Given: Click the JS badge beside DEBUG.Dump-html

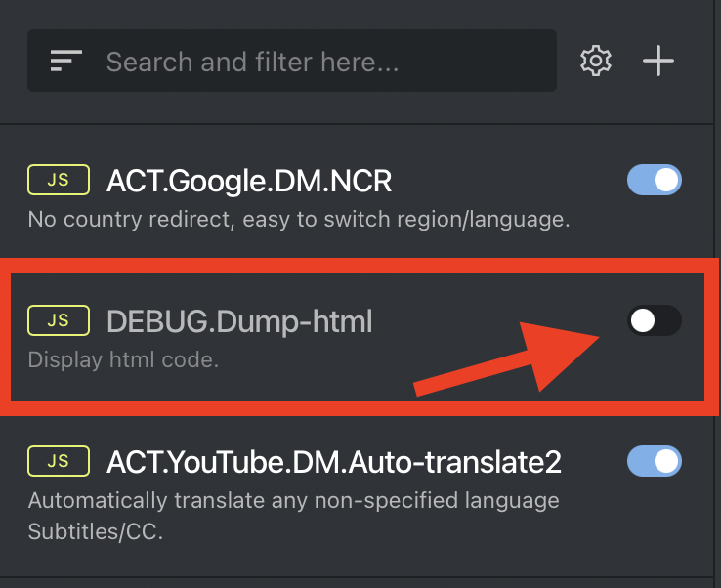Looking at the screenshot, I should [x=59, y=320].
